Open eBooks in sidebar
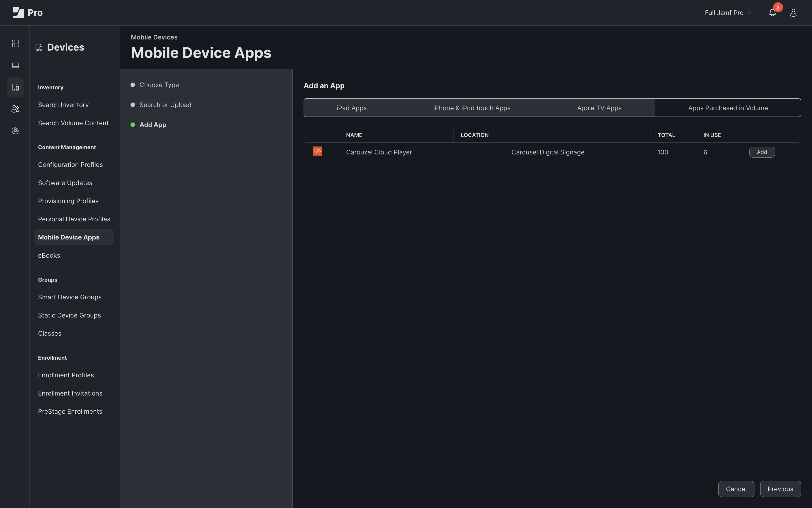Image resolution: width=812 pixels, height=508 pixels. (x=49, y=255)
